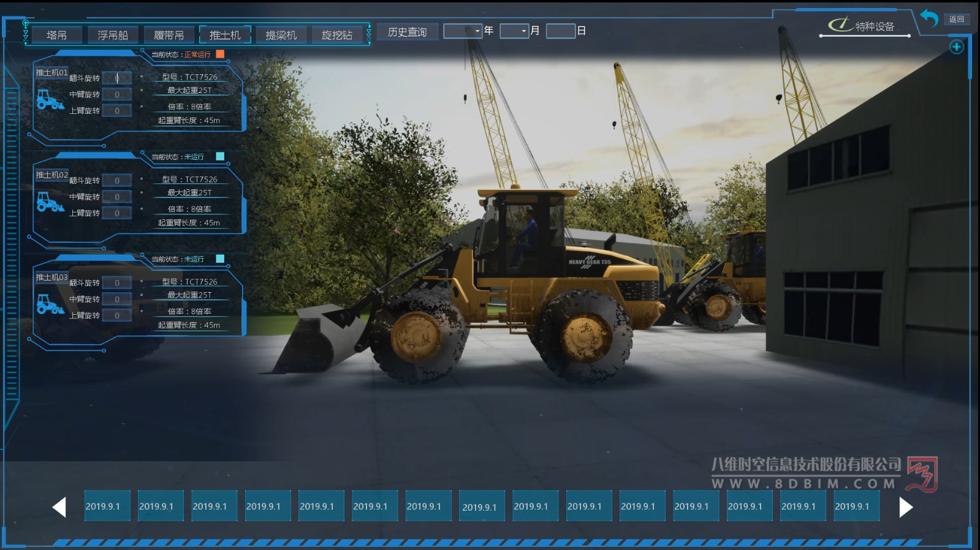Click the 推土机03 bulldozer icon
This screenshot has width=980, height=550.
click(50, 304)
